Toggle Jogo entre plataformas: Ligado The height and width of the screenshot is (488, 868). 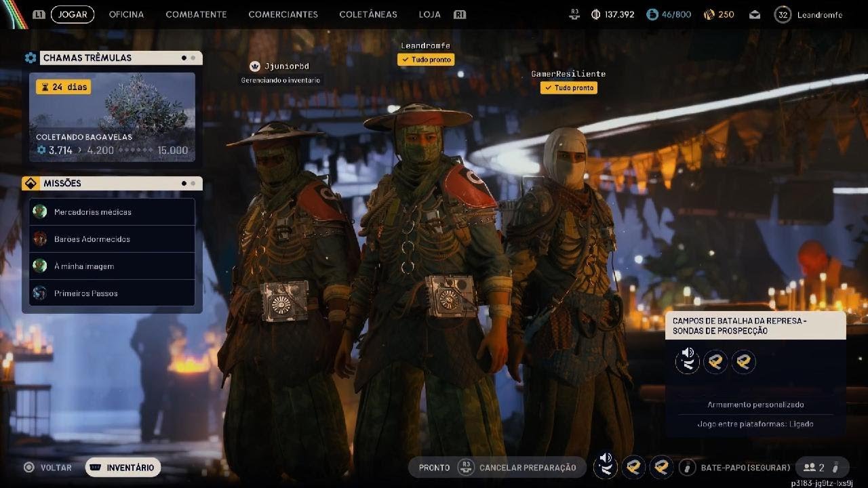click(755, 424)
